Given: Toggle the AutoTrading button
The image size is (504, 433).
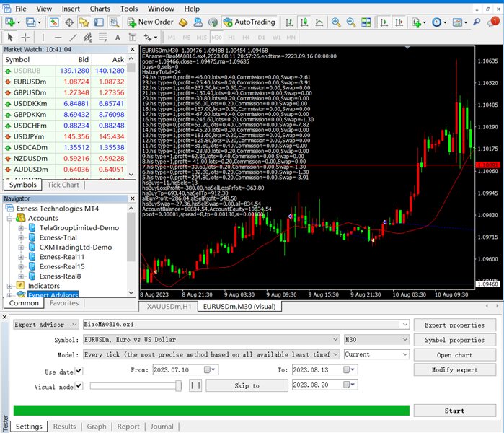Looking at the screenshot, I should click(x=249, y=22).
